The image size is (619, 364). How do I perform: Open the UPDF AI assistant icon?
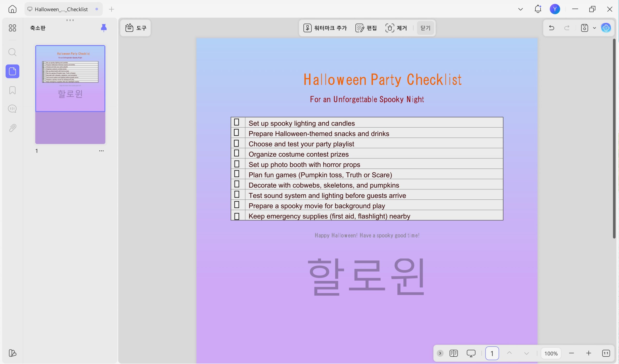[606, 28]
